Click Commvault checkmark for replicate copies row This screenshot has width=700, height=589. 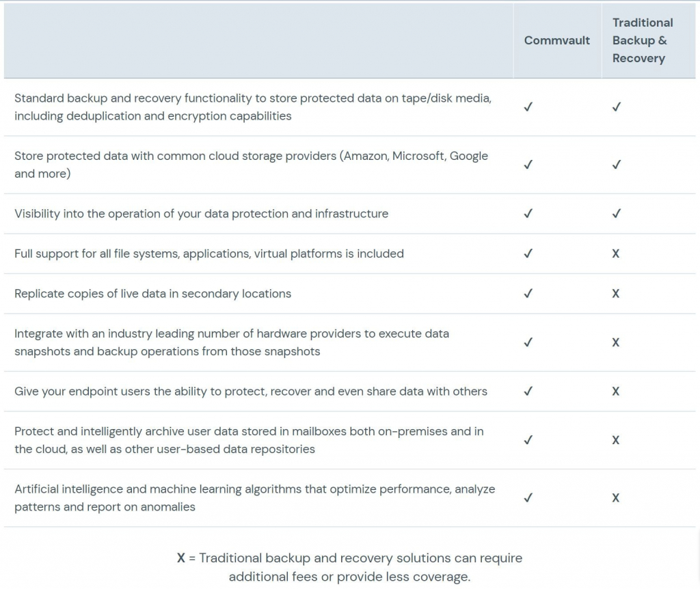528,294
